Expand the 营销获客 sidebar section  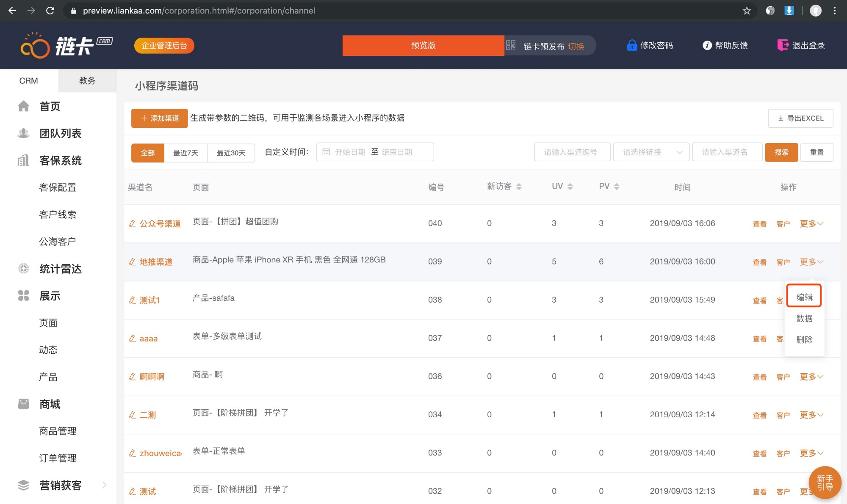(x=104, y=485)
